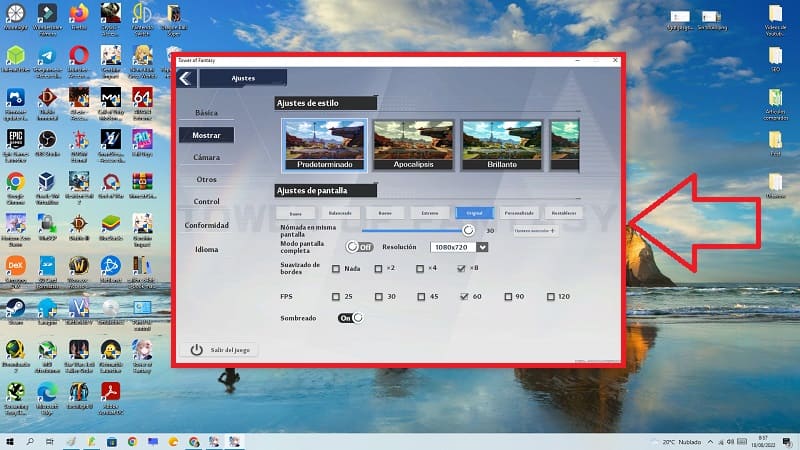
Task: Click the 1080x720 resolution field
Action: (x=453, y=247)
